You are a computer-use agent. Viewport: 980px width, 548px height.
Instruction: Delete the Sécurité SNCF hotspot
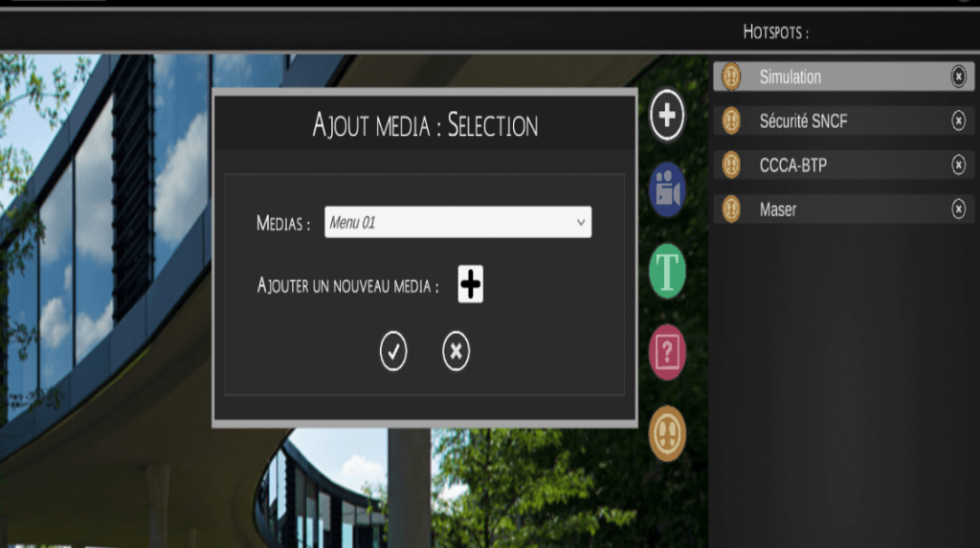(958, 121)
